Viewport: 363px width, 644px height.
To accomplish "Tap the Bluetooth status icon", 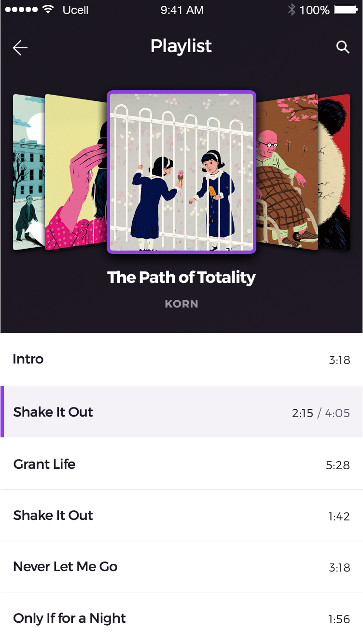I will [291, 10].
